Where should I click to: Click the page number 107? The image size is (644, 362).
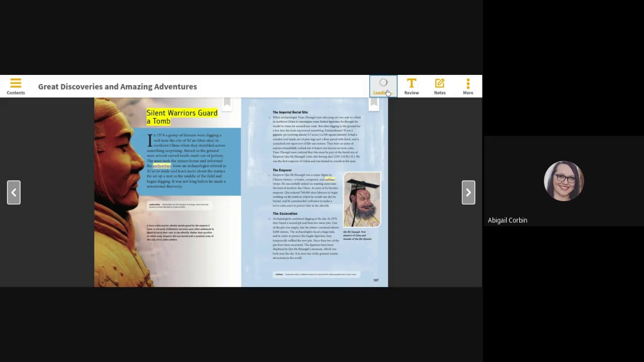(x=376, y=280)
